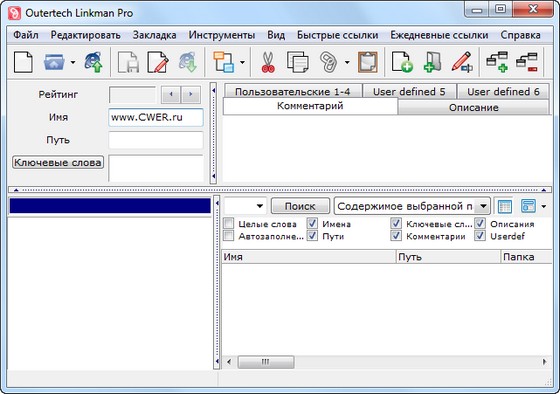Open the Ежедневные ссылки menu
The image size is (560, 394).
439,35
